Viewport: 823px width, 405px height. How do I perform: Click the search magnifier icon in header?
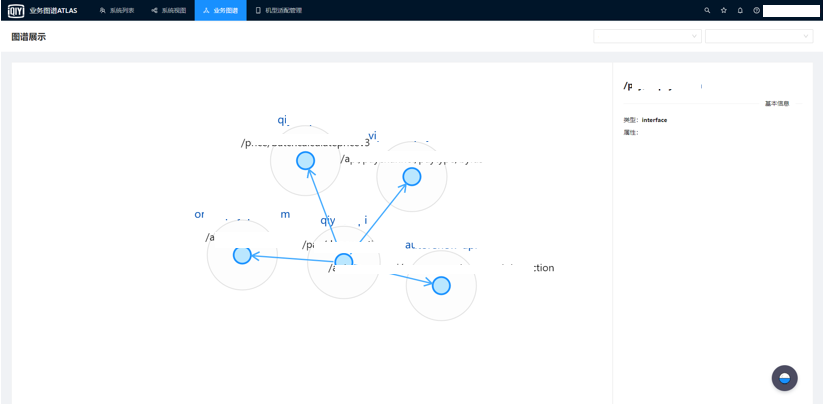pyautogui.click(x=708, y=10)
